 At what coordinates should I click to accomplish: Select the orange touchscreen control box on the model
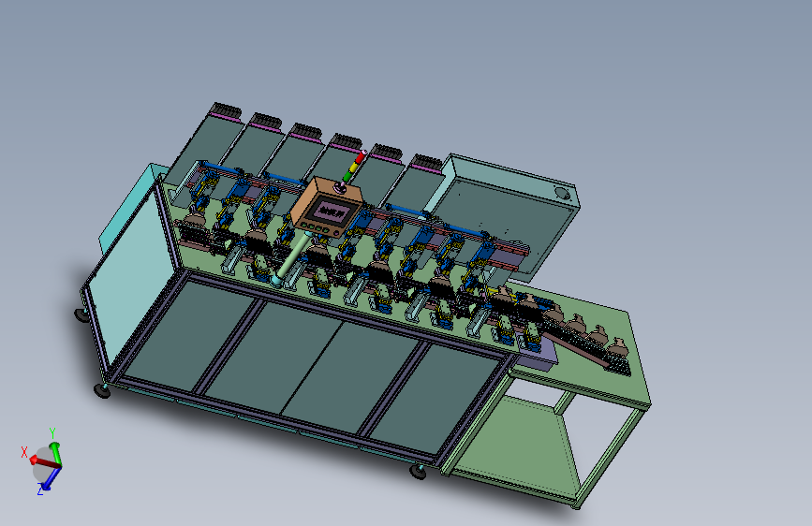click(x=326, y=208)
